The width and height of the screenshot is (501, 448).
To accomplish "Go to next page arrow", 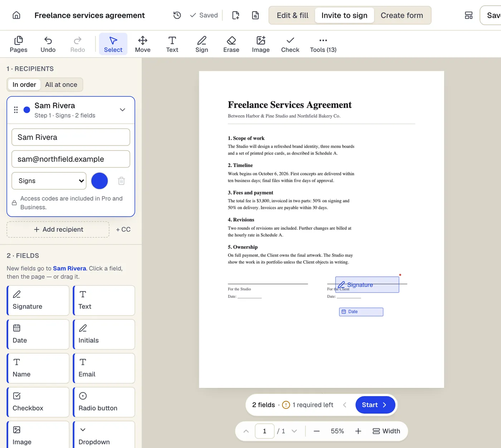I will click(x=294, y=431).
